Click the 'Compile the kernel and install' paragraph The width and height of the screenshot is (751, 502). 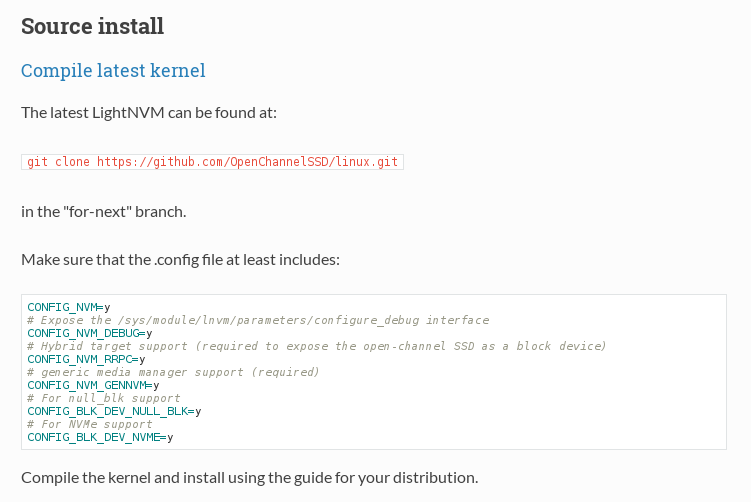coord(250,478)
